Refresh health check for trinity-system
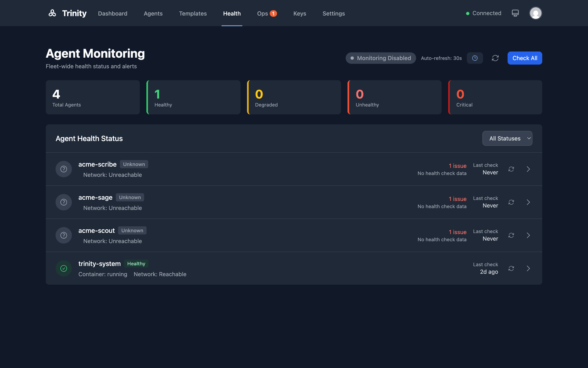 coord(511,268)
